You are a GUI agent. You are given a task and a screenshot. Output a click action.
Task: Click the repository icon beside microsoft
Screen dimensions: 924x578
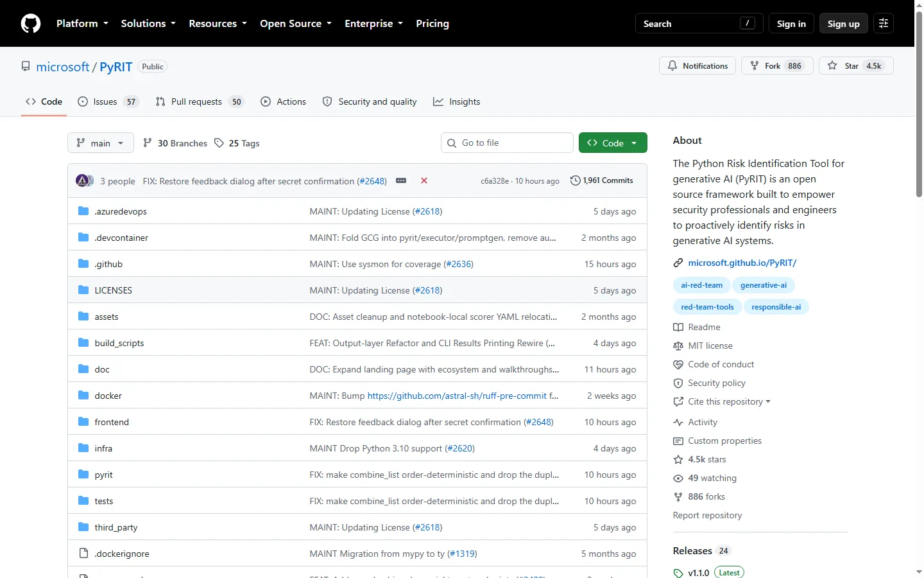(26, 67)
